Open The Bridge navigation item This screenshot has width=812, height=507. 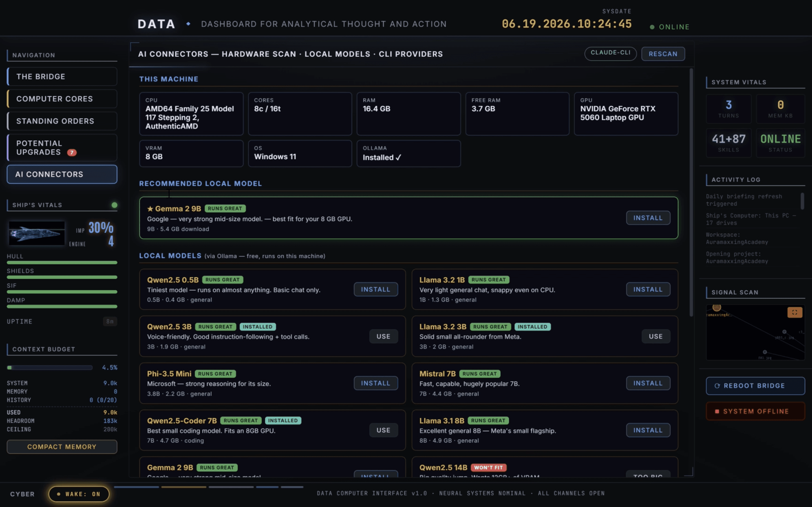(62, 76)
